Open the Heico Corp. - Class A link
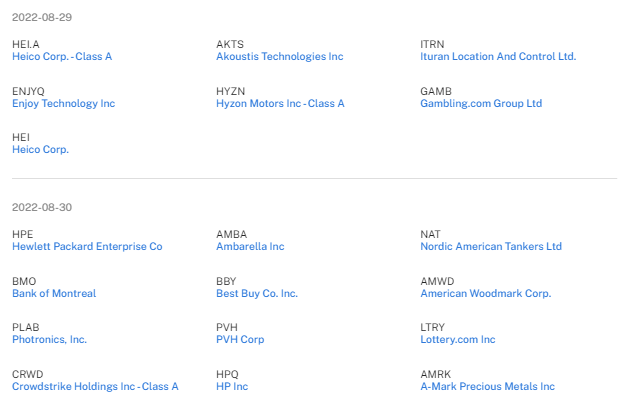Screen dimensions: 630x409 [62, 57]
